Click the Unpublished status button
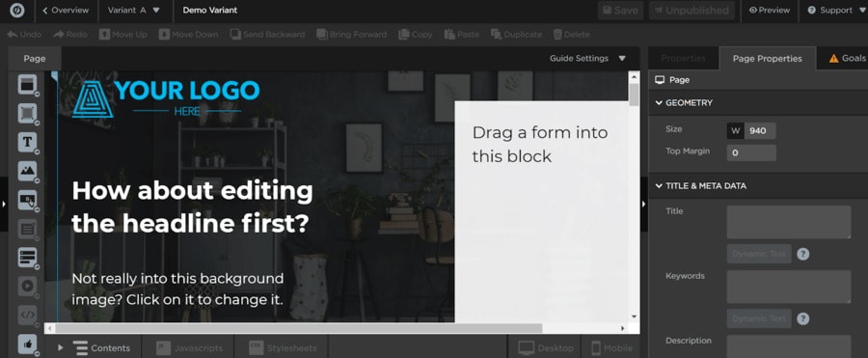868x358 pixels. (x=692, y=10)
